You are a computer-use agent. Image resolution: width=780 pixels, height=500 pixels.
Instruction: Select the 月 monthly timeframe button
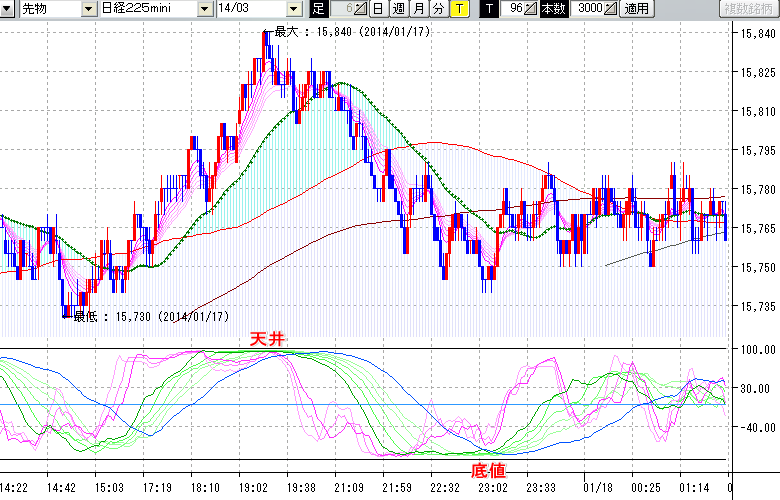coord(418,9)
